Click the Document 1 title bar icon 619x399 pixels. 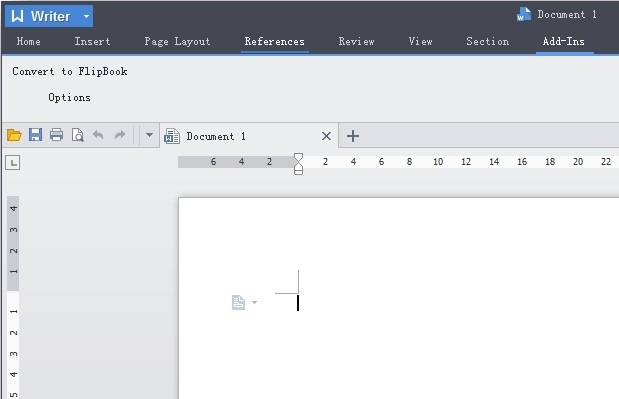coord(523,15)
